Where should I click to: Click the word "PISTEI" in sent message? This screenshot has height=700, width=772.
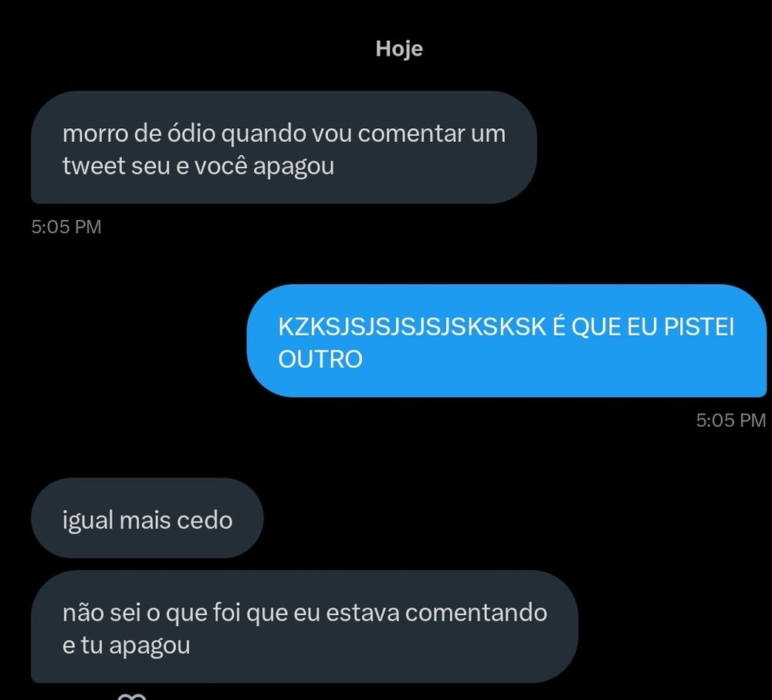point(699,327)
